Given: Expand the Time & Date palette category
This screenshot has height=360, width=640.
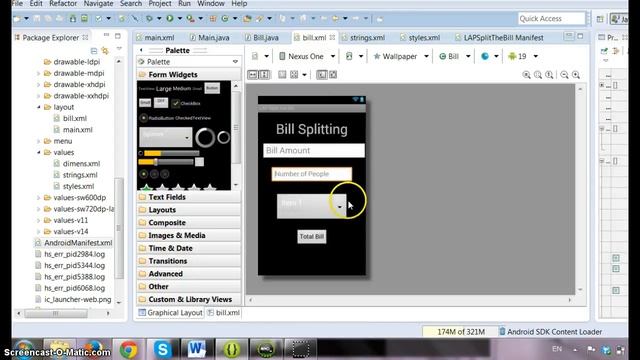Looking at the screenshot, I should (189, 248).
